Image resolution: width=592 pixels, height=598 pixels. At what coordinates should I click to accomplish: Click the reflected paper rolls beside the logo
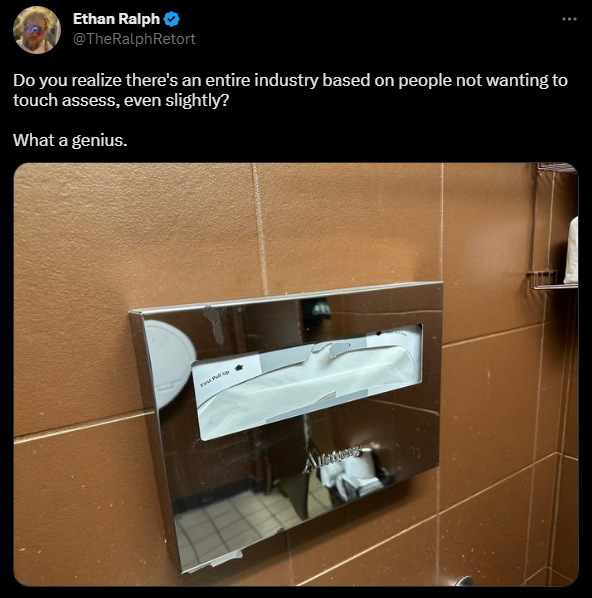(x=353, y=475)
